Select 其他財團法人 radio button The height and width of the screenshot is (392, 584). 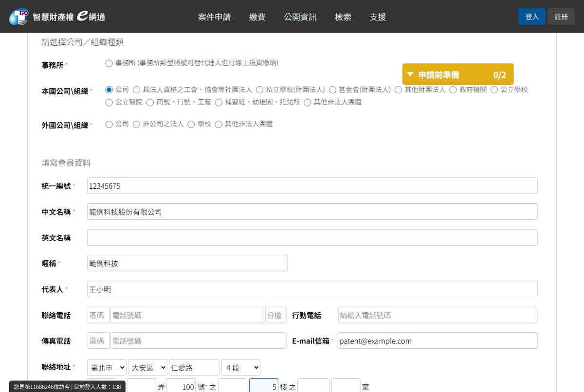click(x=398, y=90)
